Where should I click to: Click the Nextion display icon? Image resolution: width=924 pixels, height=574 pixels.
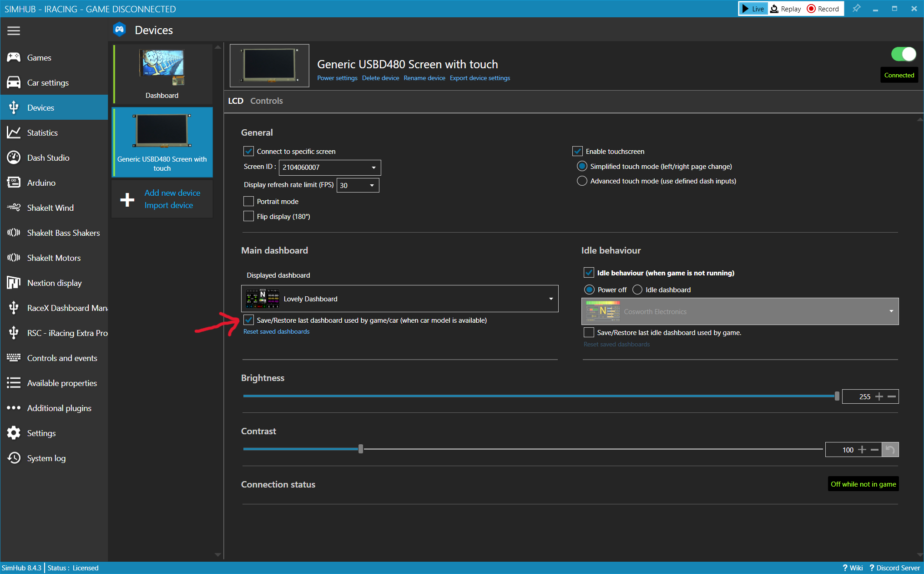[x=14, y=283]
